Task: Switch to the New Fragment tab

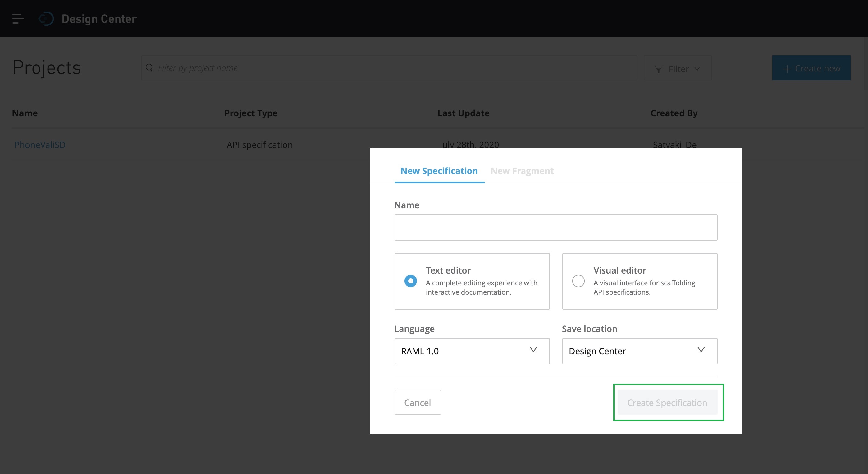Action: click(x=522, y=171)
